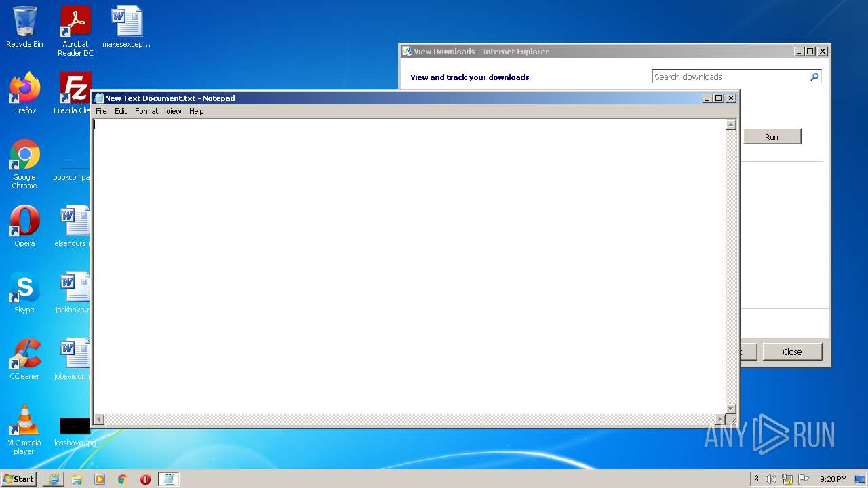Open Opera from the taskbar
The image size is (868, 488).
145,479
